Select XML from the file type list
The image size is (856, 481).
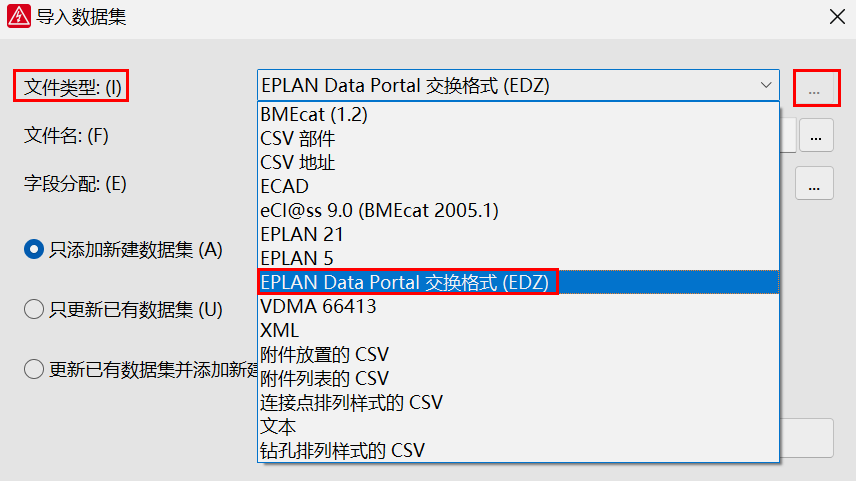pos(280,331)
